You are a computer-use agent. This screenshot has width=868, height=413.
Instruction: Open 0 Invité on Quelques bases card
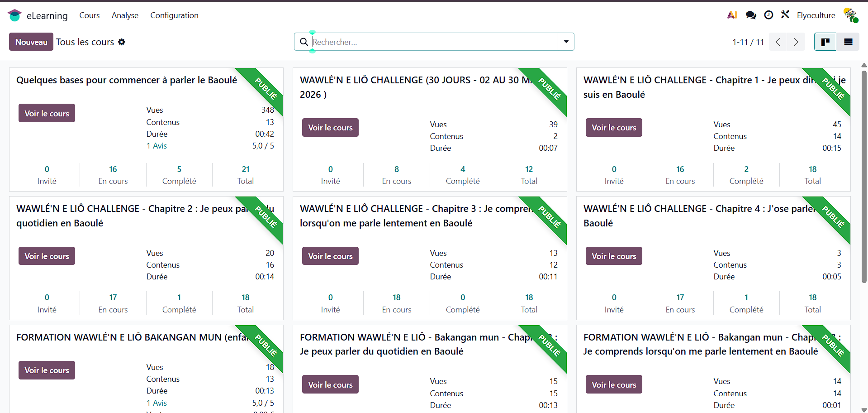[47, 175]
